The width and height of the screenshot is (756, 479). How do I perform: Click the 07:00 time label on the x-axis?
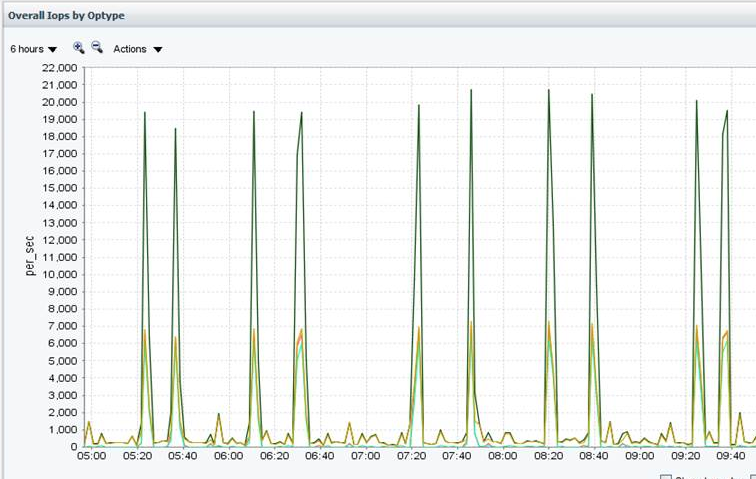366,455
